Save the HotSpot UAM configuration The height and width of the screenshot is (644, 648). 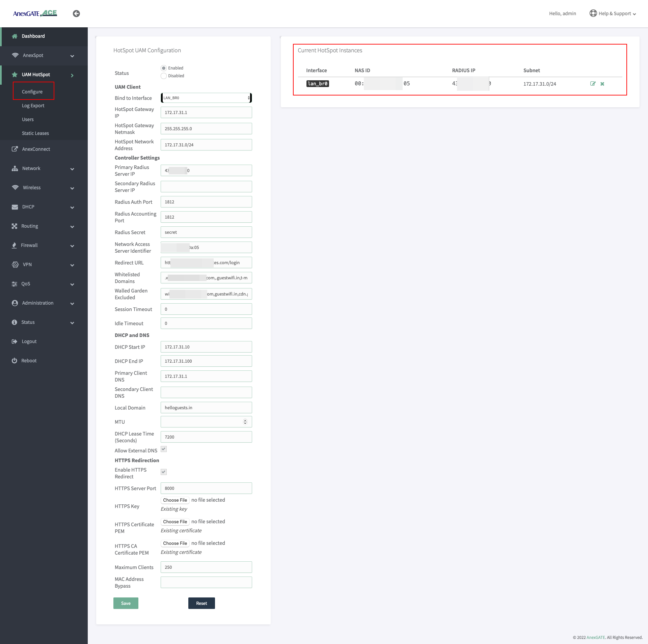click(x=126, y=603)
